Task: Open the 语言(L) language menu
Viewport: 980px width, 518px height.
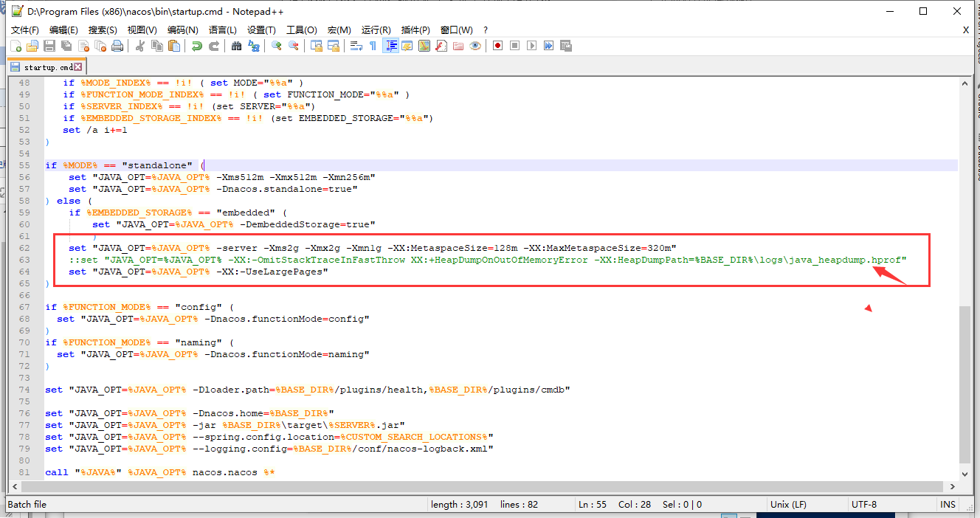Action: [223, 30]
